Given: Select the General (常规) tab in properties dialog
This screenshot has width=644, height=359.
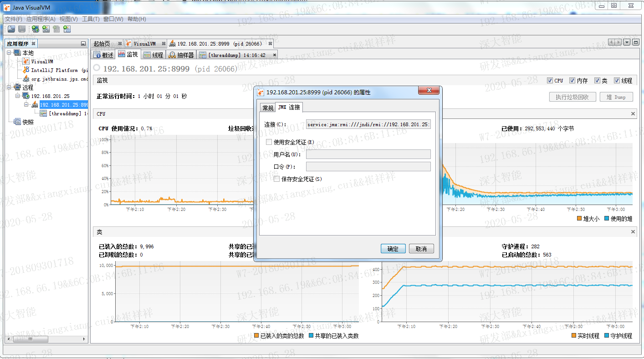Looking at the screenshot, I should point(268,108).
